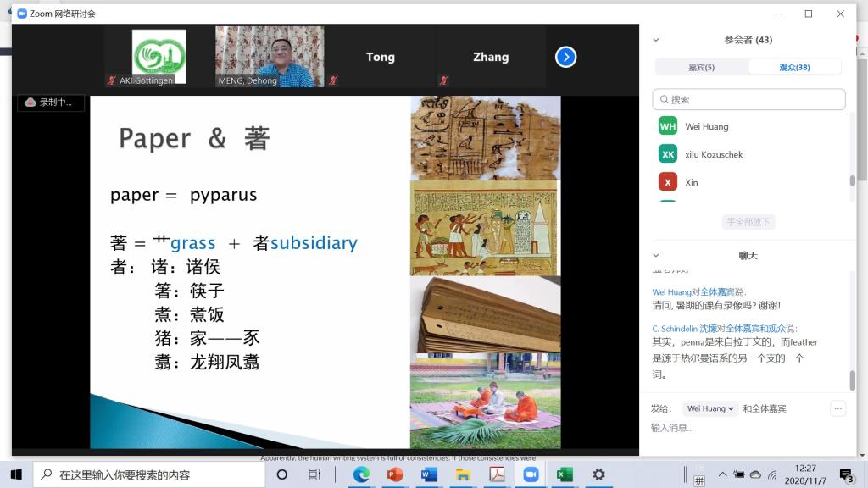Click the WH avatar of Wei Huang

pyautogui.click(x=668, y=126)
